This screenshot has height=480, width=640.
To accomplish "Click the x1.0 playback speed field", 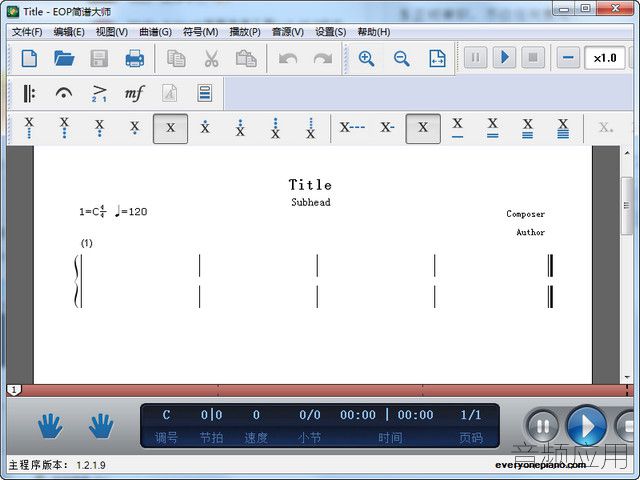I will tap(604, 58).
